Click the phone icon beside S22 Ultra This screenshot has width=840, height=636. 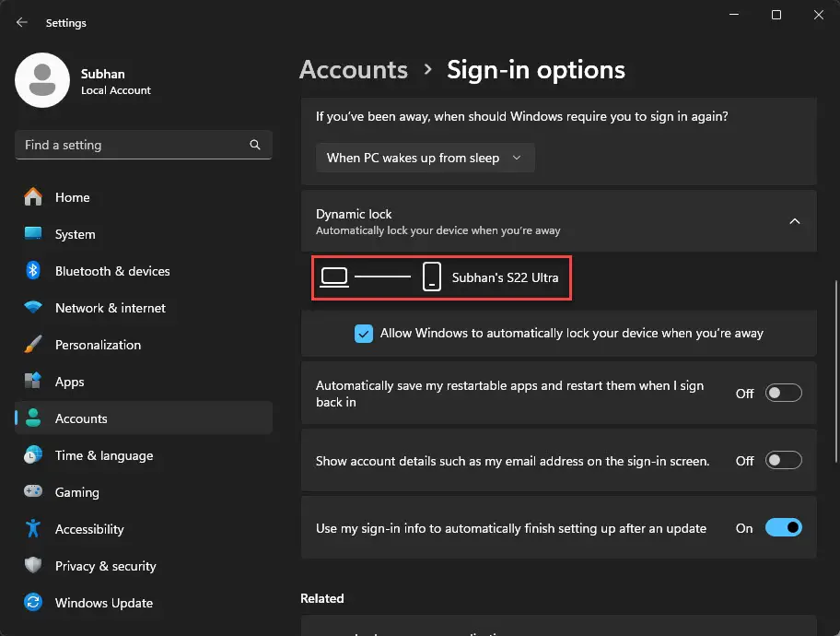432,277
